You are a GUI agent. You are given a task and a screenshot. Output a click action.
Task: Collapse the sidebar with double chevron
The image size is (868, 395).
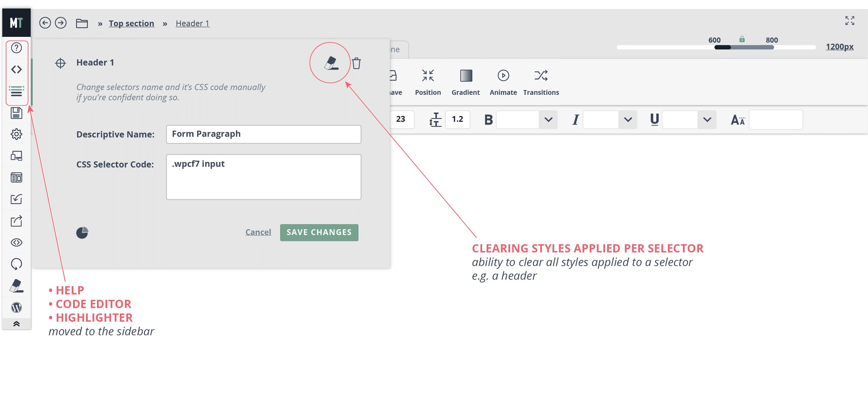(x=16, y=324)
